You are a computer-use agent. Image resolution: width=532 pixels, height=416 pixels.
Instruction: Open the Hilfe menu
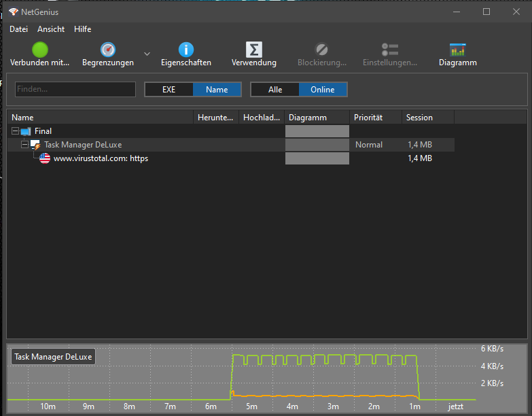tap(82, 29)
